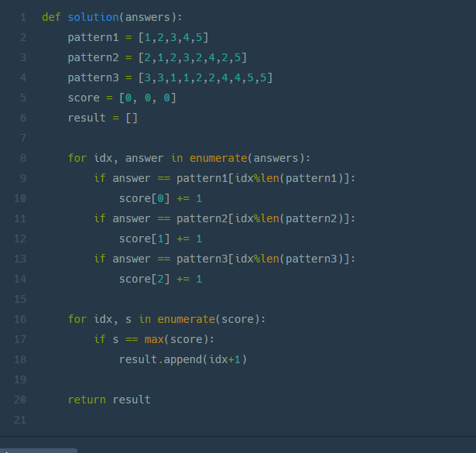
Task: Click the 'if answer == pattern1' condition line
Action: (x=224, y=178)
